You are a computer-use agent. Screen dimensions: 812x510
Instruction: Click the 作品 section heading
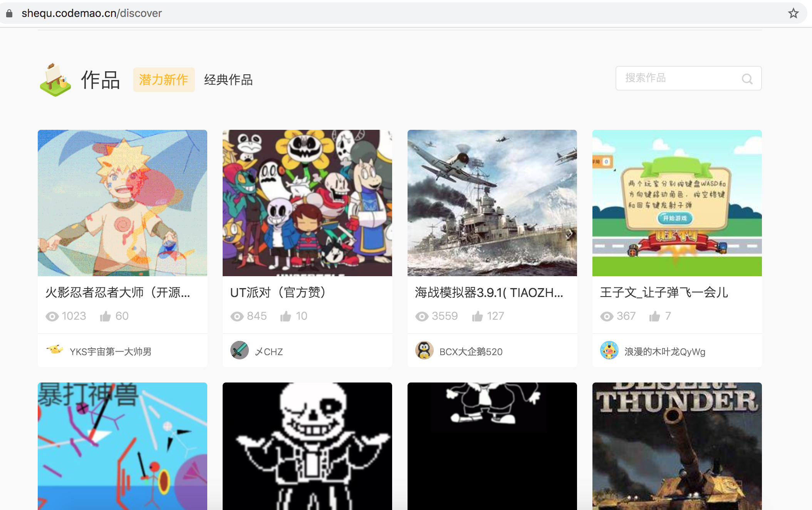pos(101,80)
